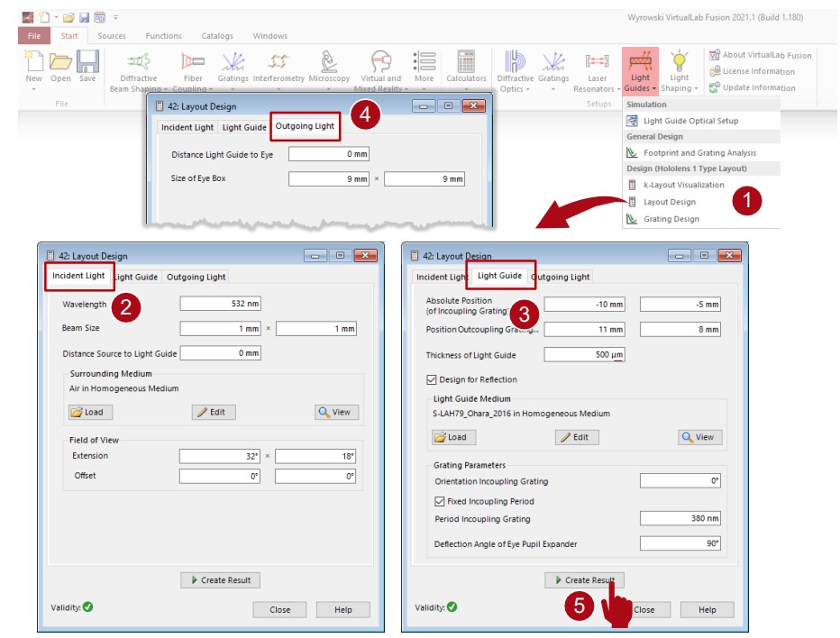The width and height of the screenshot is (840, 638).
Task: Switch to the Functions ribbon tab
Action: coord(163,36)
